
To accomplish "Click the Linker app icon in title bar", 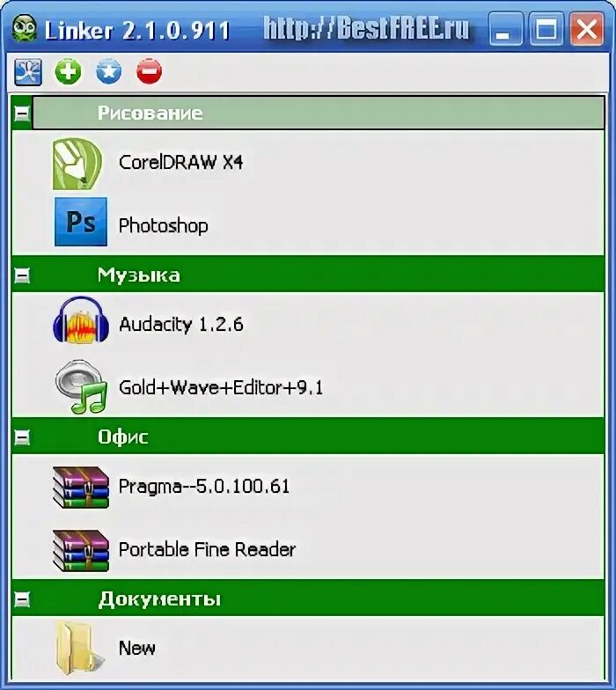I will click(x=25, y=28).
